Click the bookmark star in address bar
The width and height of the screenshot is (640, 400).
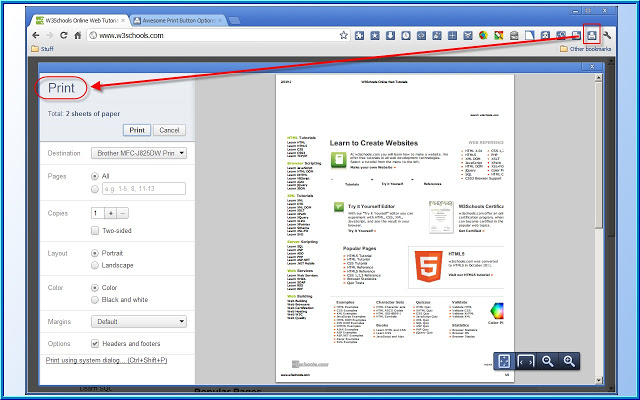click(344, 36)
